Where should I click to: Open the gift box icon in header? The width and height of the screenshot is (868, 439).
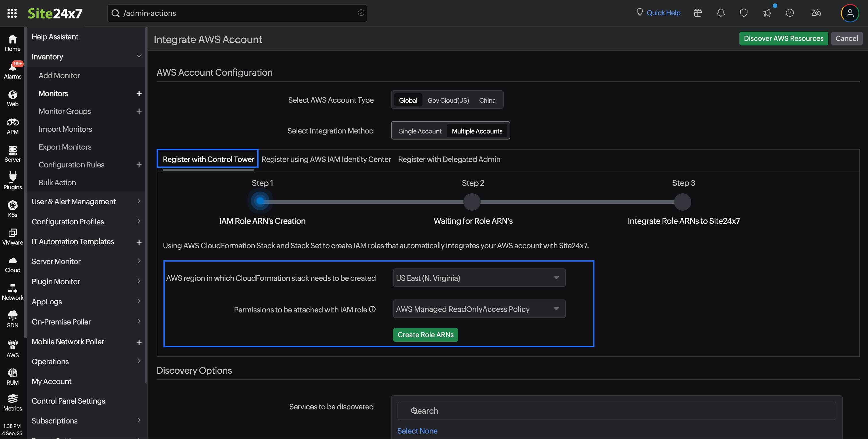(x=698, y=13)
